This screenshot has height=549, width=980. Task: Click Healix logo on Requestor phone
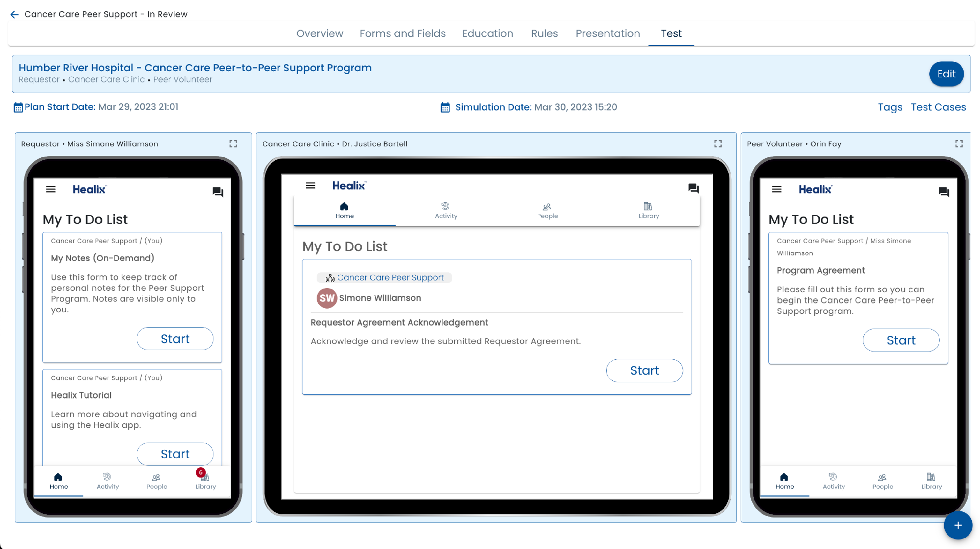(90, 189)
